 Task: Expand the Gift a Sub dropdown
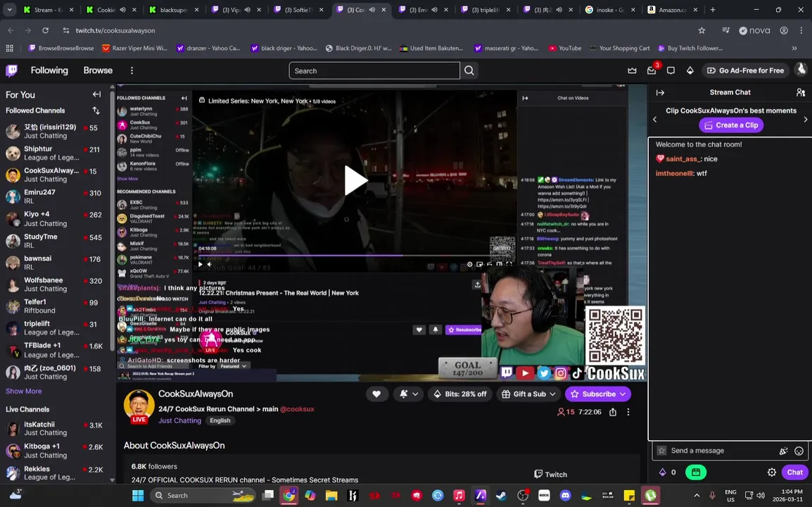click(x=528, y=394)
